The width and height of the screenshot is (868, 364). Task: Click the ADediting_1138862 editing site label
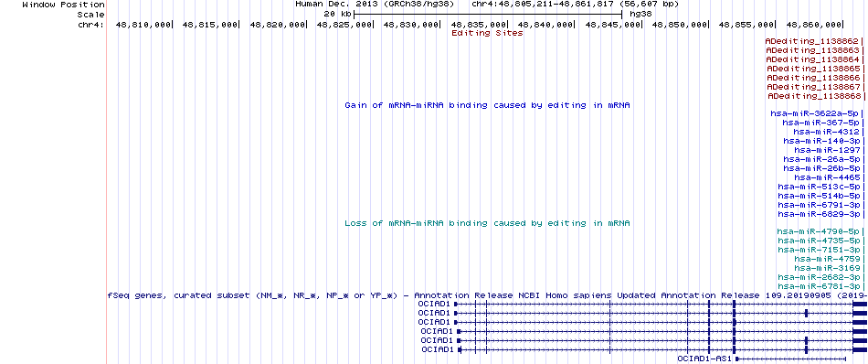point(811,41)
